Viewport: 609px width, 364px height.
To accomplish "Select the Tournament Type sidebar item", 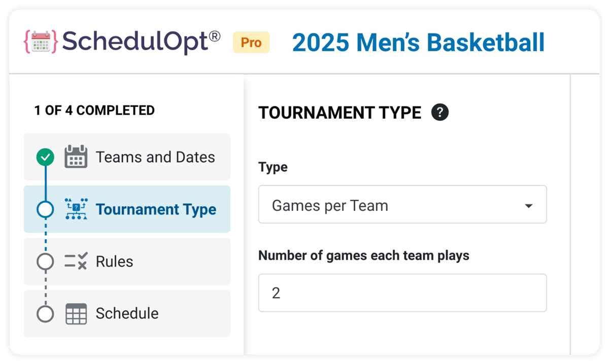I will pyautogui.click(x=127, y=209).
